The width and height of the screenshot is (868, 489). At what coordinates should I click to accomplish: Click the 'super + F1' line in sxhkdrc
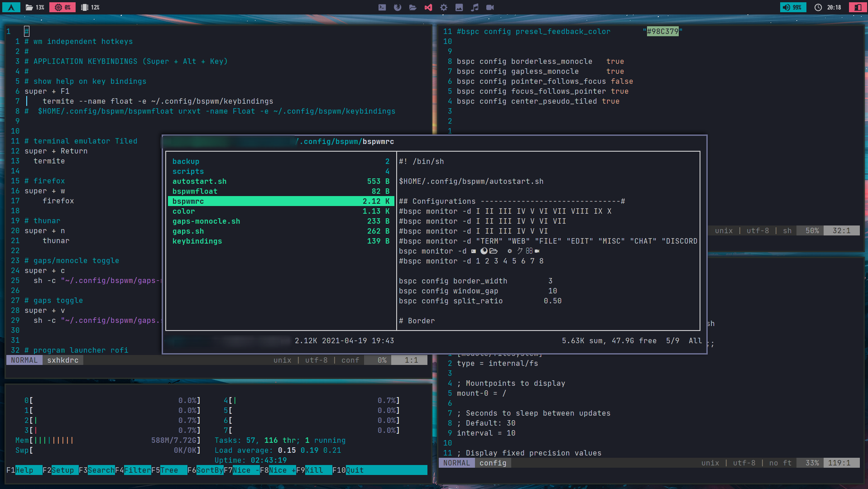(x=47, y=91)
